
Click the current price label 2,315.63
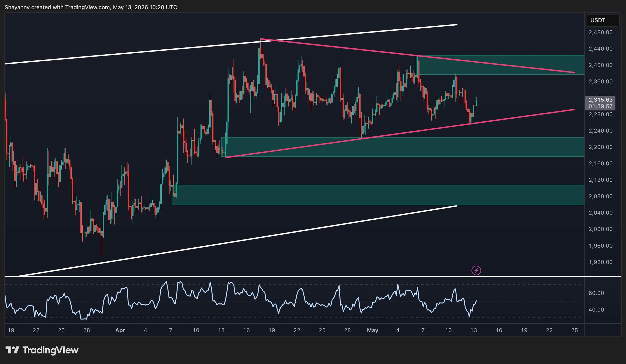pos(600,100)
